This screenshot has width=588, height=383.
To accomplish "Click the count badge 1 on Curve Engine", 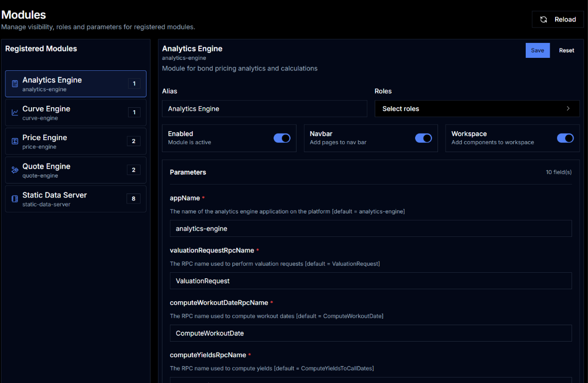I will (134, 113).
